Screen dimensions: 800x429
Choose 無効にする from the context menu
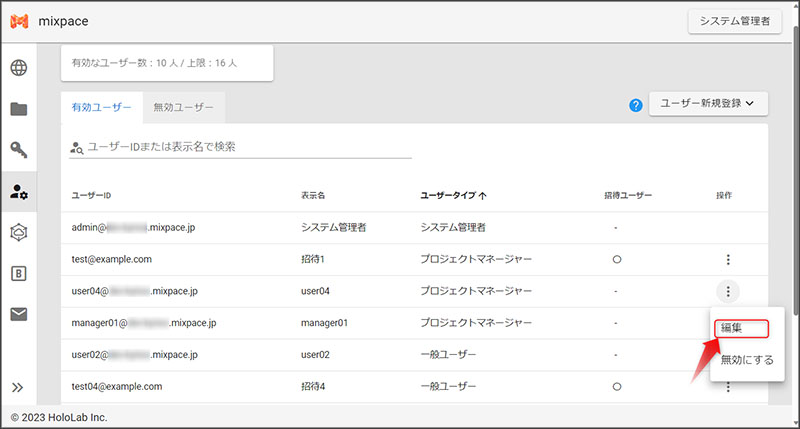coord(746,360)
